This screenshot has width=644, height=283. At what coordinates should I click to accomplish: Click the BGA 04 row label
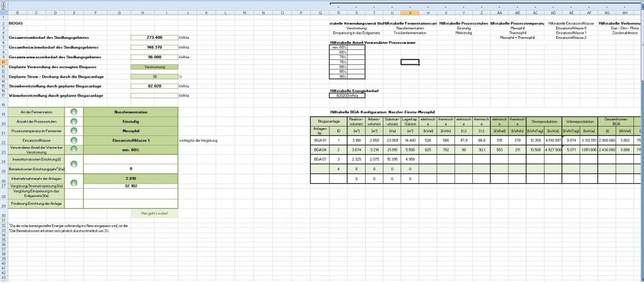coord(319,150)
